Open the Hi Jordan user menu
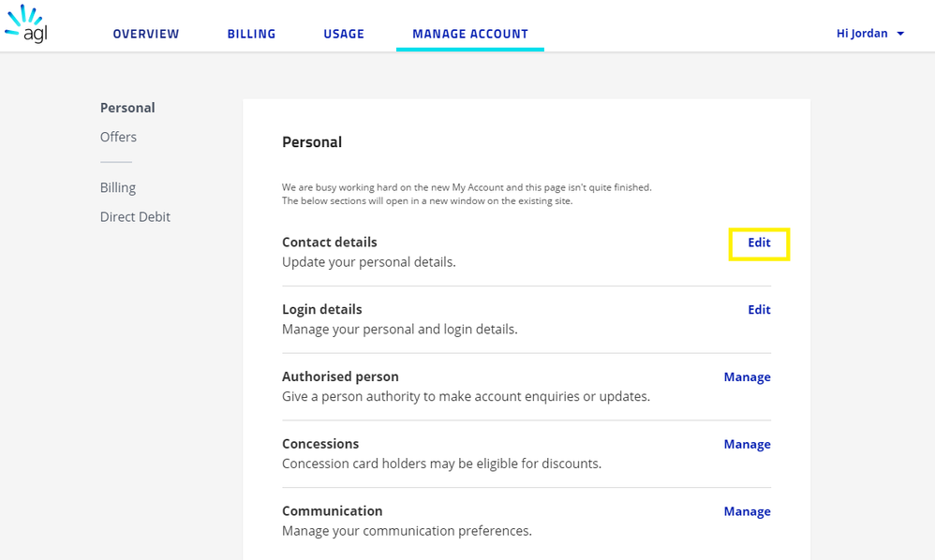Viewport: 935px width, 560px height. click(x=861, y=34)
